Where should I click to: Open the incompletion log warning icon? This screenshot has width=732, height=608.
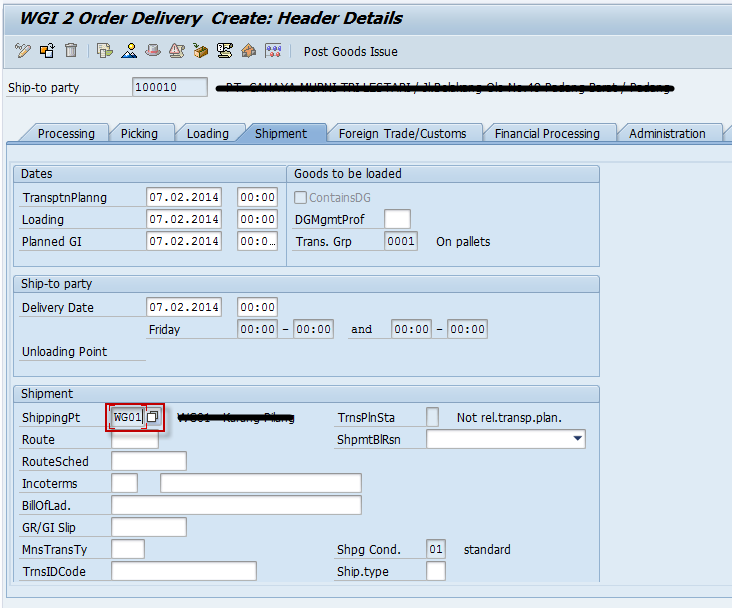tap(177, 51)
